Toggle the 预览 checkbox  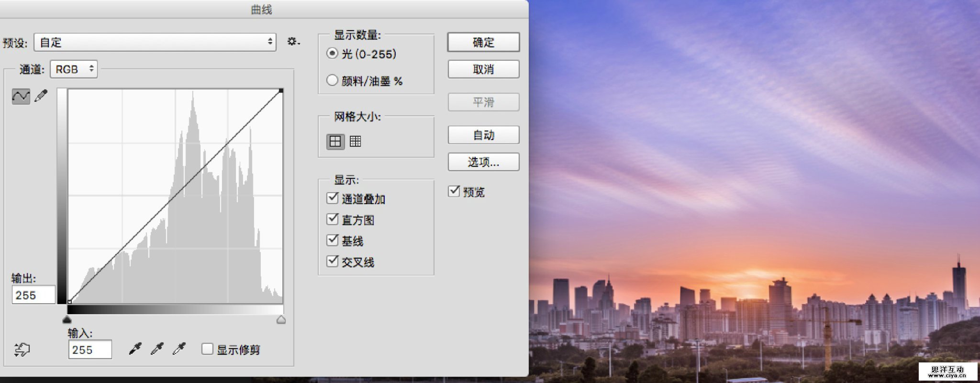coord(454,191)
